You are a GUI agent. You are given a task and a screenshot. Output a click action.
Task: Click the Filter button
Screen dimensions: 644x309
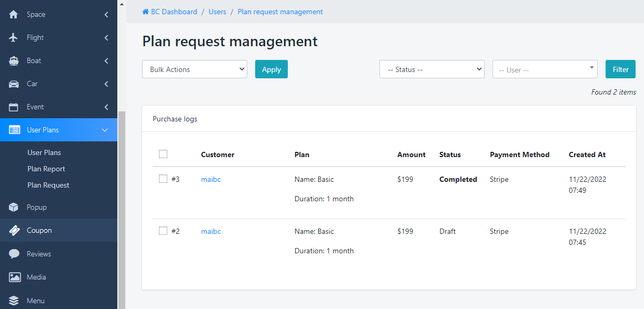coord(620,69)
